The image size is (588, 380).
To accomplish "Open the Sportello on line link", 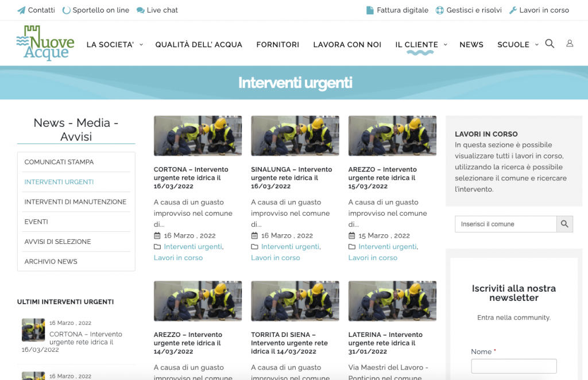I will [x=101, y=10].
